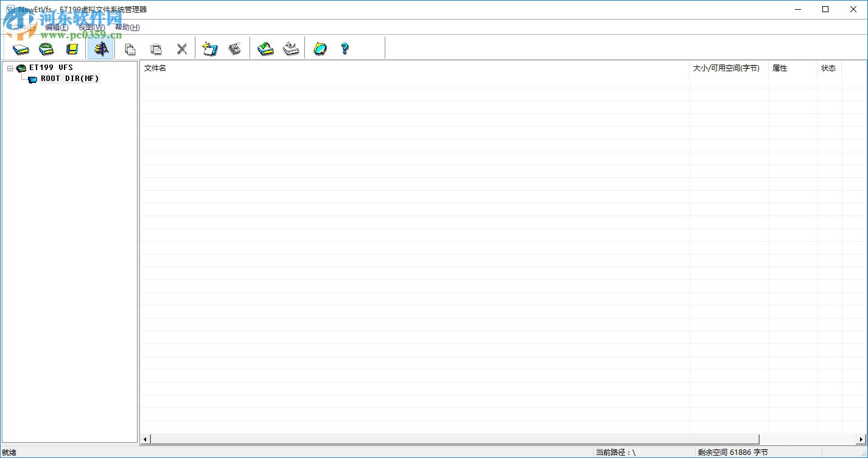Click the new file icon with sparkle
868x458 pixels.
[x=209, y=49]
